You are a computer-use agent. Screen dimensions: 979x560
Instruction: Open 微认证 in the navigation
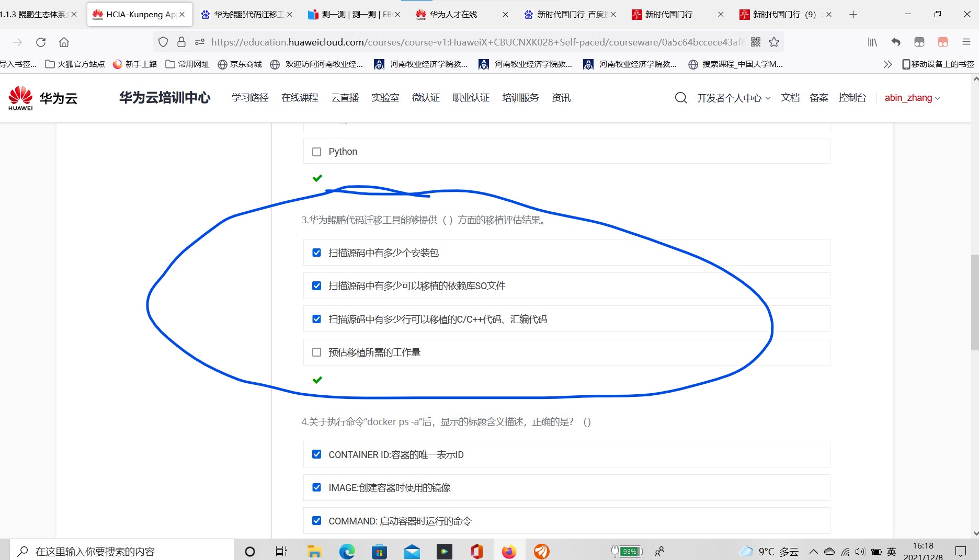click(x=426, y=98)
